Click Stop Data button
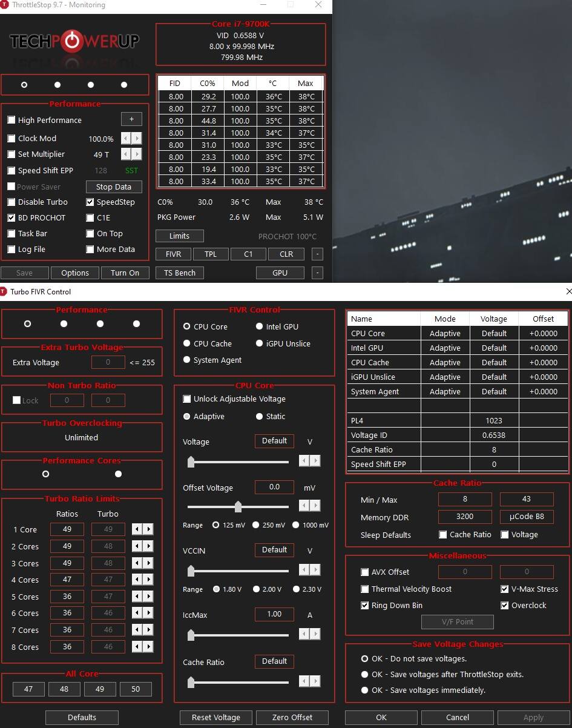Viewport: 572px width, 728px height. coord(114,187)
